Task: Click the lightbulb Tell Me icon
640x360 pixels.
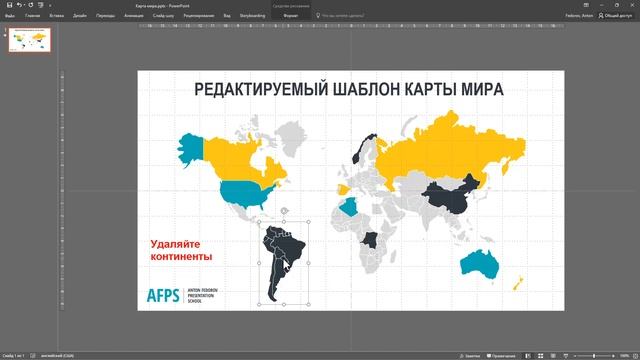Action: 318,16
